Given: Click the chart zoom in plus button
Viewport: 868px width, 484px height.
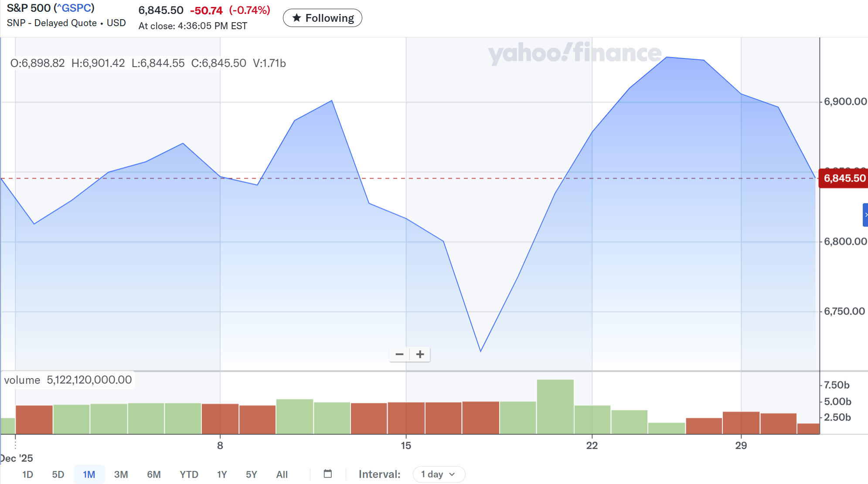Looking at the screenshot, I should pyautogui.click(x=420, y=355).
